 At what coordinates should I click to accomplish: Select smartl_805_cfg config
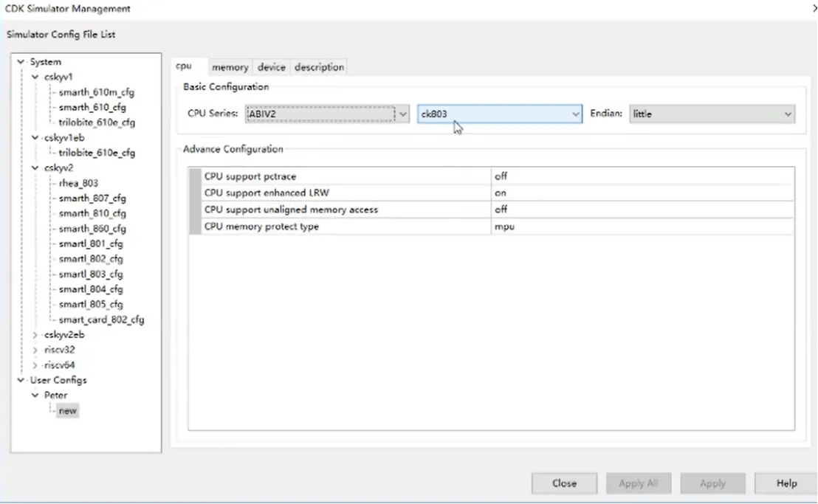click(91, 304)
